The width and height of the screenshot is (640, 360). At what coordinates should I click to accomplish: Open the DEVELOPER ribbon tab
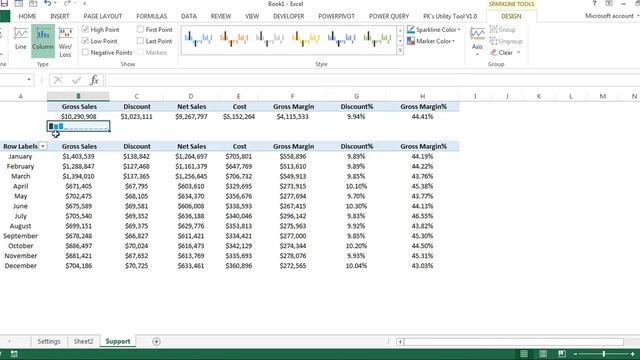289,16
